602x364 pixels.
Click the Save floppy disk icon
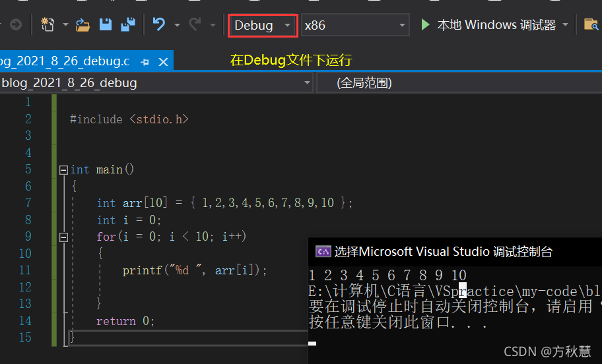pos(105,25)
